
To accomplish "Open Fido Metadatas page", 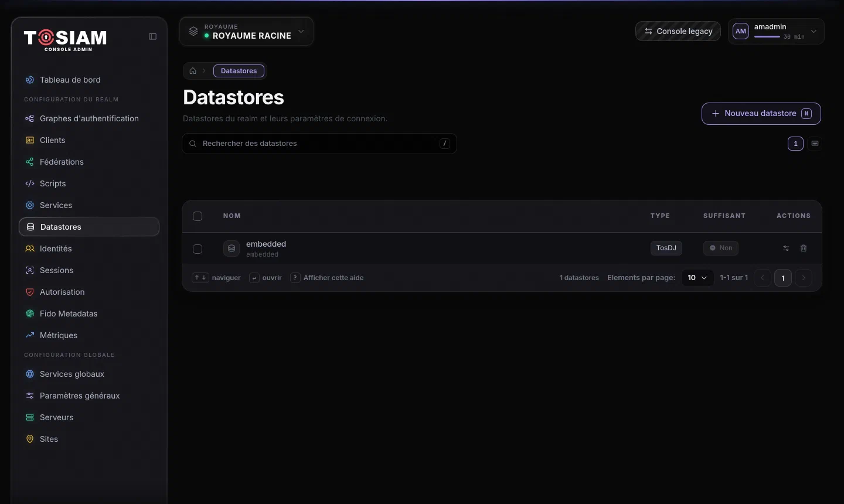I will tap(89, 314).
